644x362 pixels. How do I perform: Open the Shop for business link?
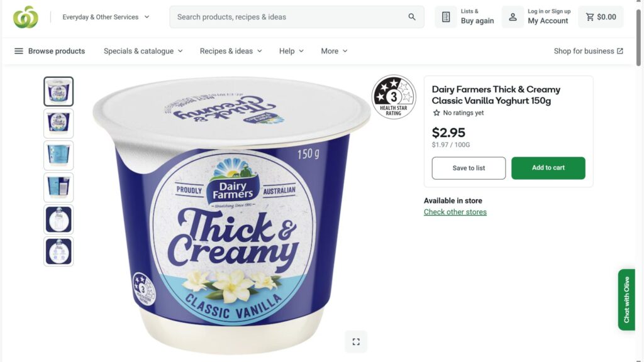coord(588,51)
